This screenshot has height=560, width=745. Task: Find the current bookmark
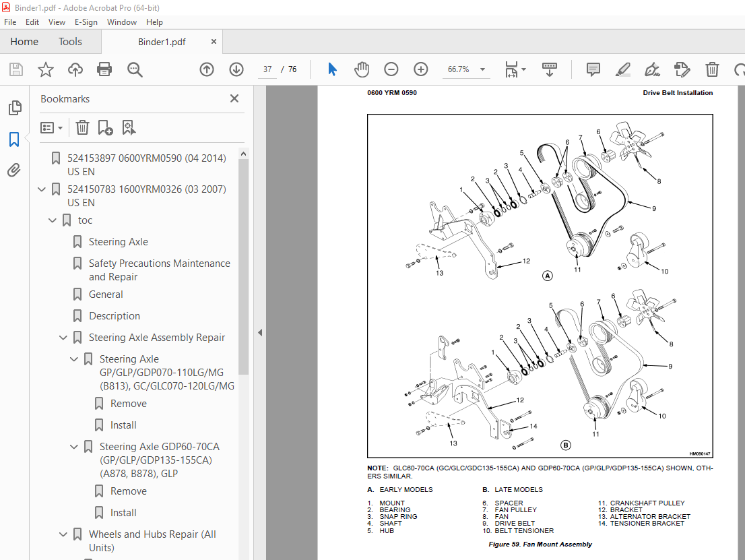click(129, 127)
